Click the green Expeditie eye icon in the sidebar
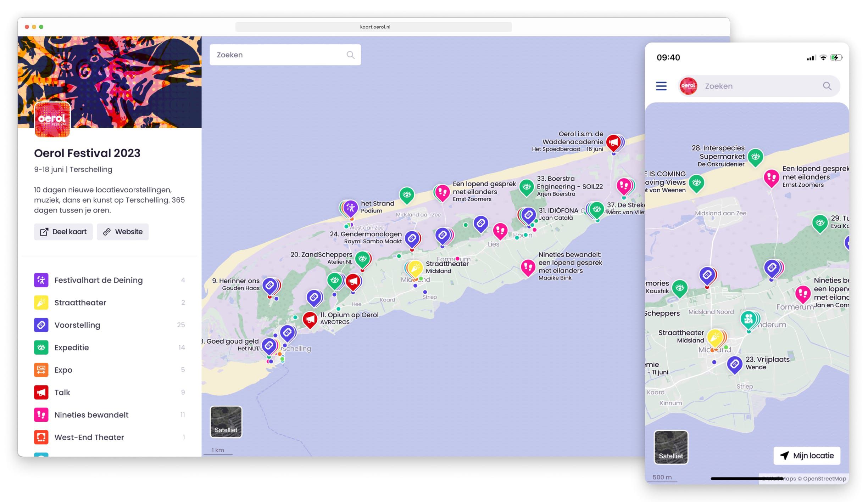868x502 pixels. tap(41, 348)
